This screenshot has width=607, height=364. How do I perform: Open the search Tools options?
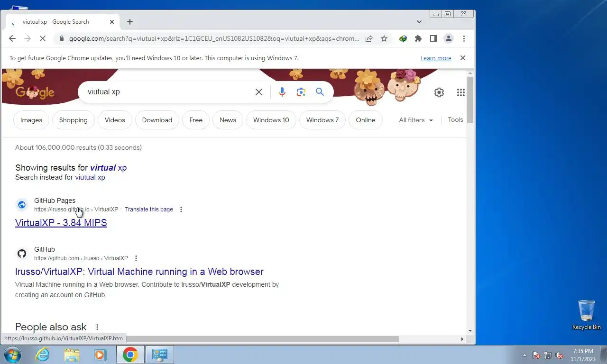click(455, 120)
